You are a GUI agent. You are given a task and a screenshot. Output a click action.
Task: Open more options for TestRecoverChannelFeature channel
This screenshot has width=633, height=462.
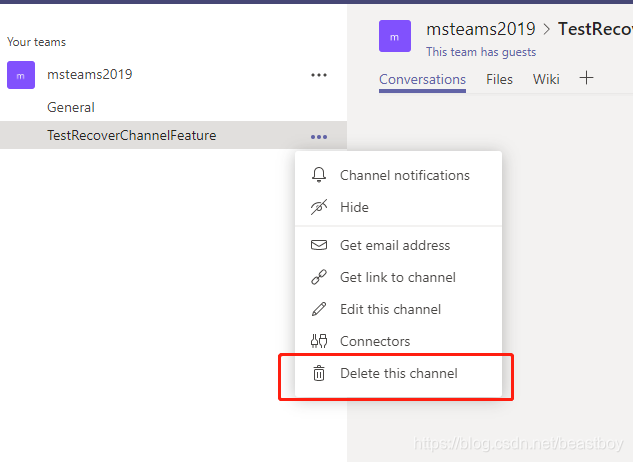pos(319,137)
